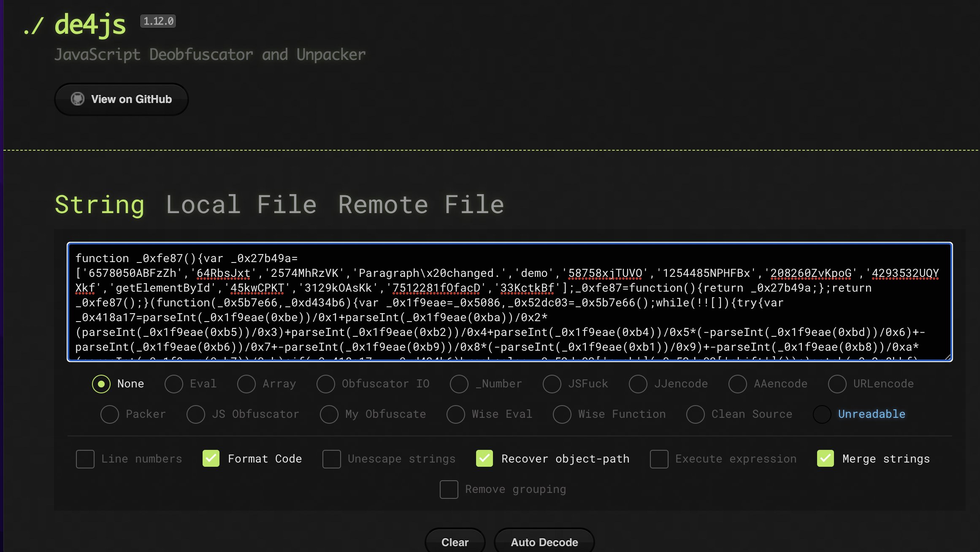
Task: Click inside the obfuscated code textarea
Action: click(509, 301)
